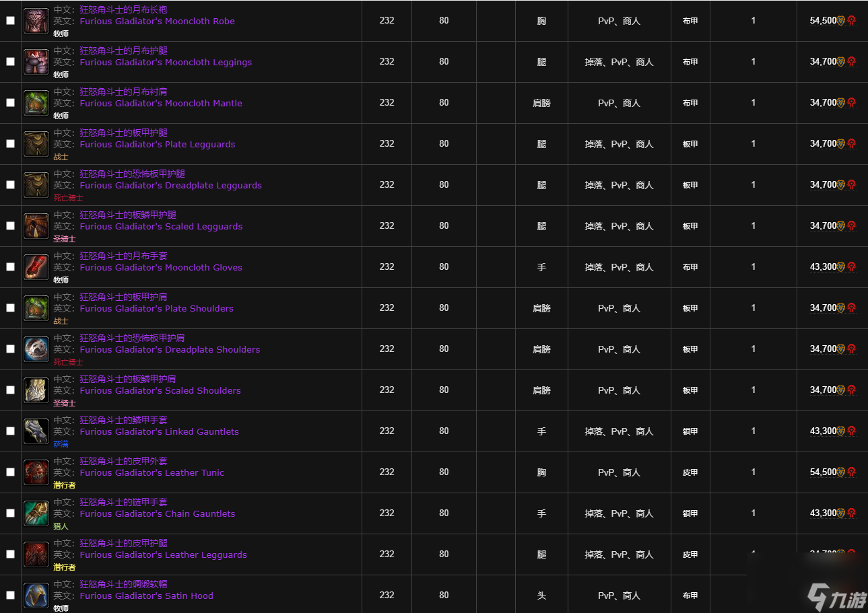This screenshot has width=868, height=613.
Task: Open the Furious Gladiator's Plate Shoulders link
Action: click(156, 309)
